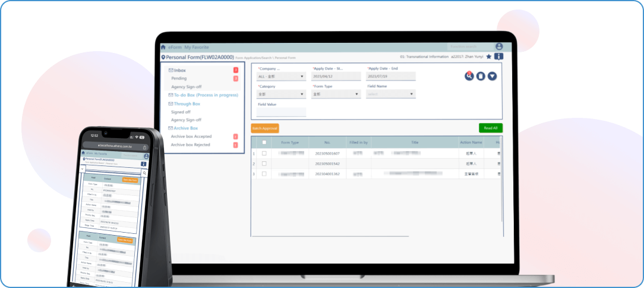Check the box for row 202304001362
The width and height of the screenshot is (644, 288).
pyautogui.click(x=264, y=174)
